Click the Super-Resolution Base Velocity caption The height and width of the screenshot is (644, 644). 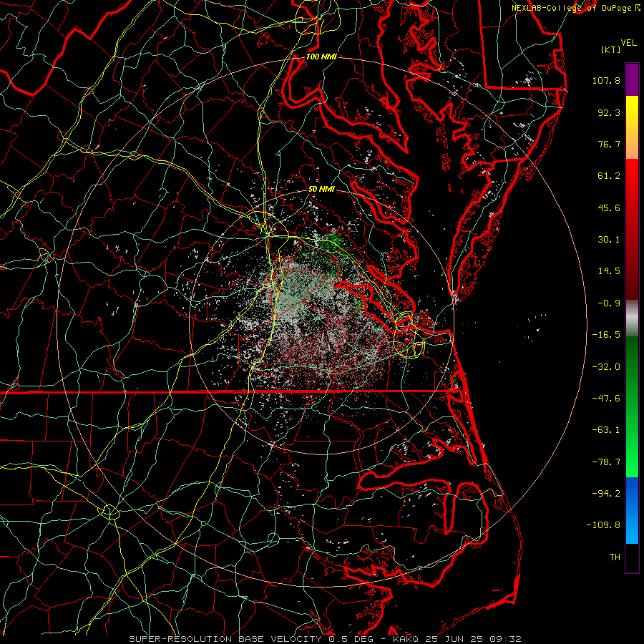pyautogui.click(x=326, y=639)
